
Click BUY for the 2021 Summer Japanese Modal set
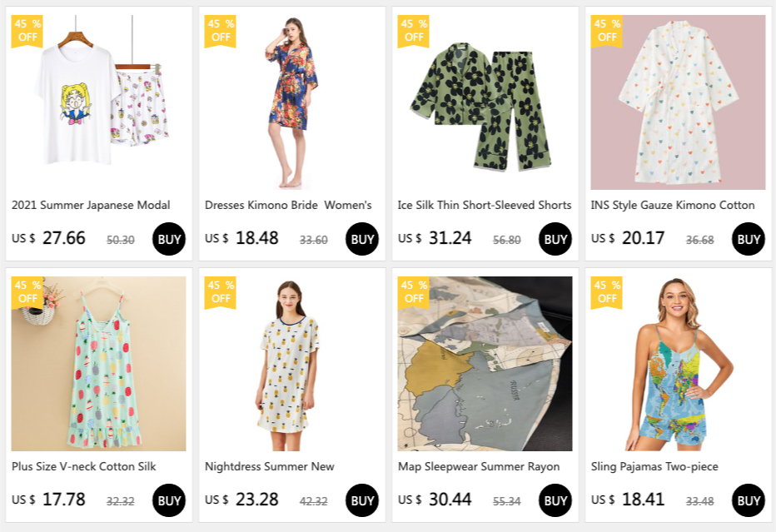point(169,239)
